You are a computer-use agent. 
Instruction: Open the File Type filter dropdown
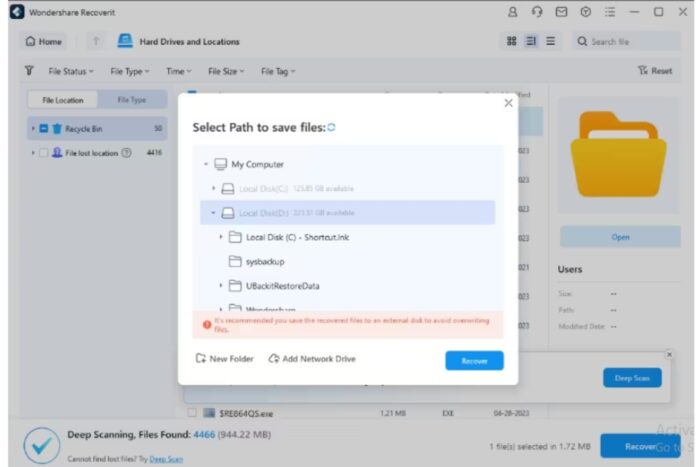(130, 71)
